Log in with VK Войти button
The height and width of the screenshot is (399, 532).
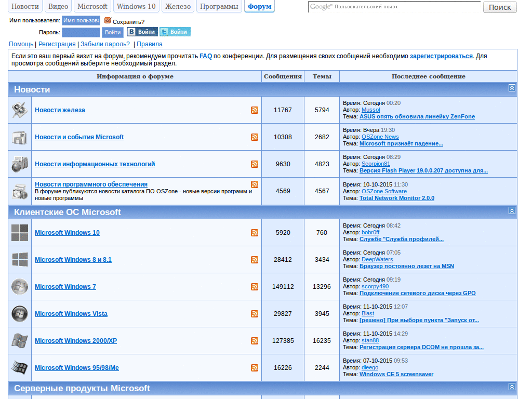142,32
